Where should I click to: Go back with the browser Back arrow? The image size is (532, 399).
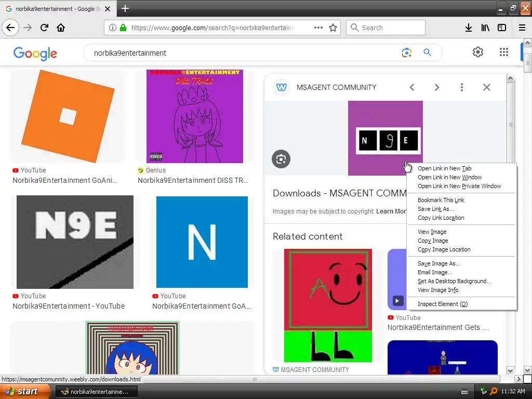coord(10,28)
